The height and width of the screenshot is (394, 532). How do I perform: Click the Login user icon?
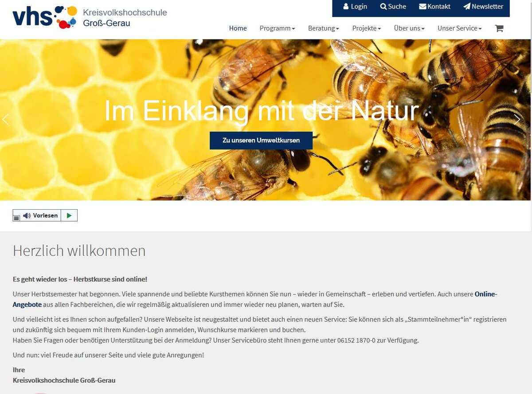point(346,7)
